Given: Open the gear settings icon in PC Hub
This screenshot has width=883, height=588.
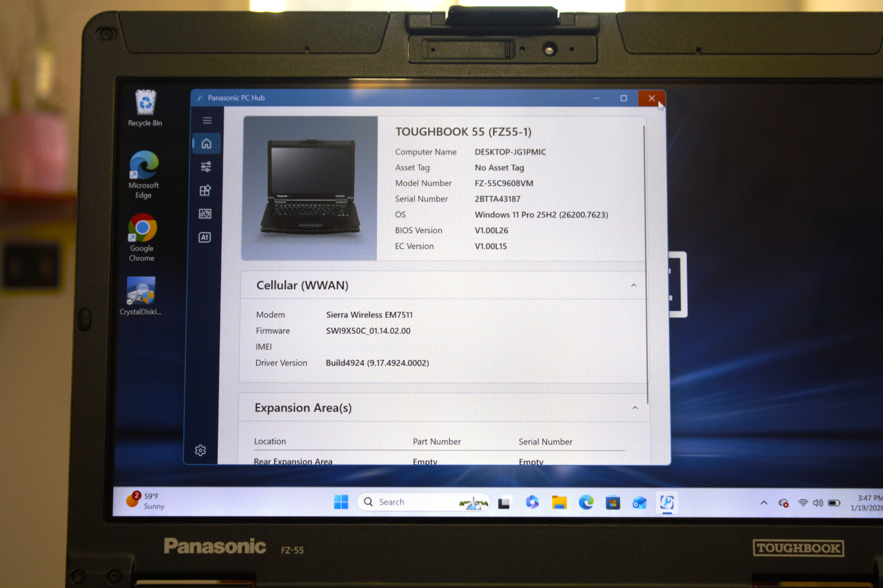Looking at the screenshot, I should (200, 450).
